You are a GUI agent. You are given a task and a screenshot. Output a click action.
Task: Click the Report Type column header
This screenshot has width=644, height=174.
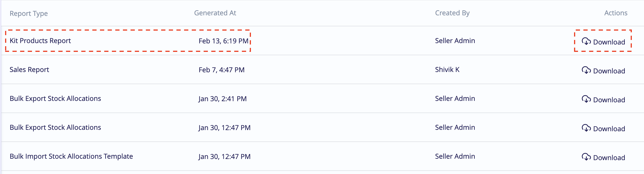pos(29,14)
